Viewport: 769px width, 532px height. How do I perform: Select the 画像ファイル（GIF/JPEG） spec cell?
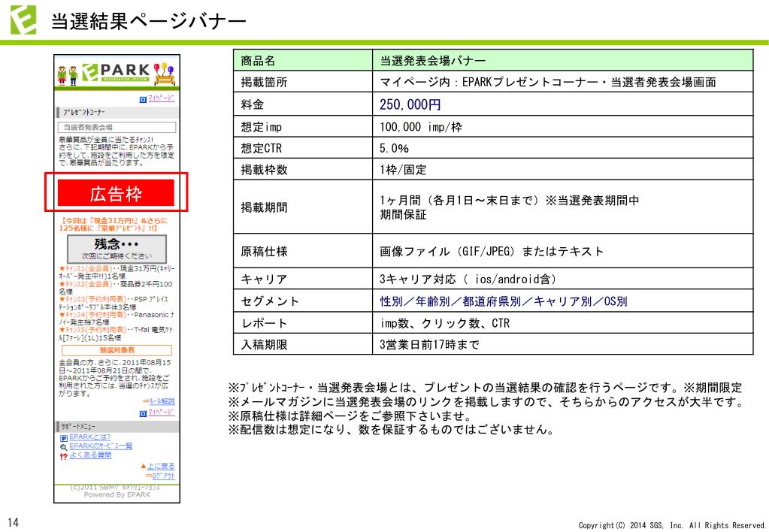click(x=562, y=250)
